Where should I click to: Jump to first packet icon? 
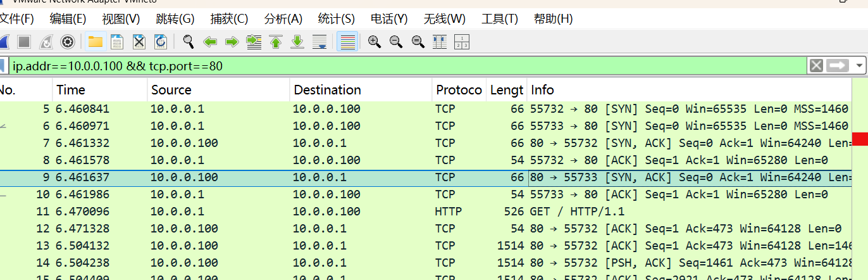pyautogui.click(x=275, y=42)
